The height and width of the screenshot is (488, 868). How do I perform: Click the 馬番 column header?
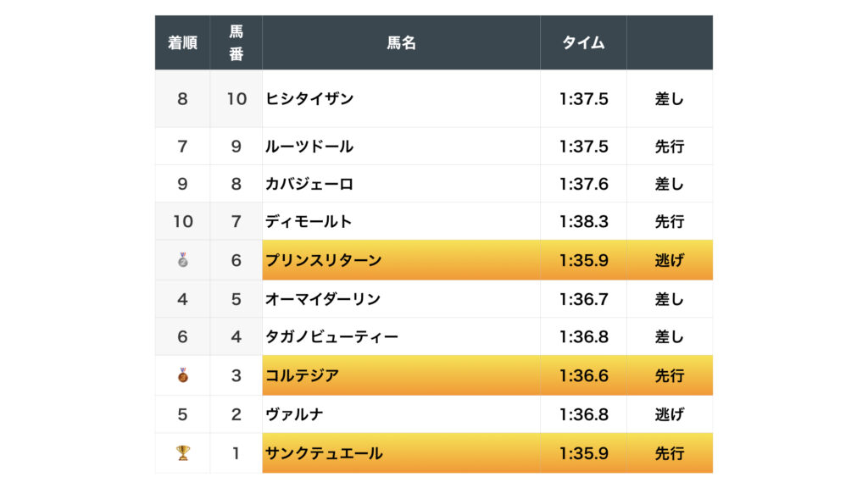coord(236,42)
